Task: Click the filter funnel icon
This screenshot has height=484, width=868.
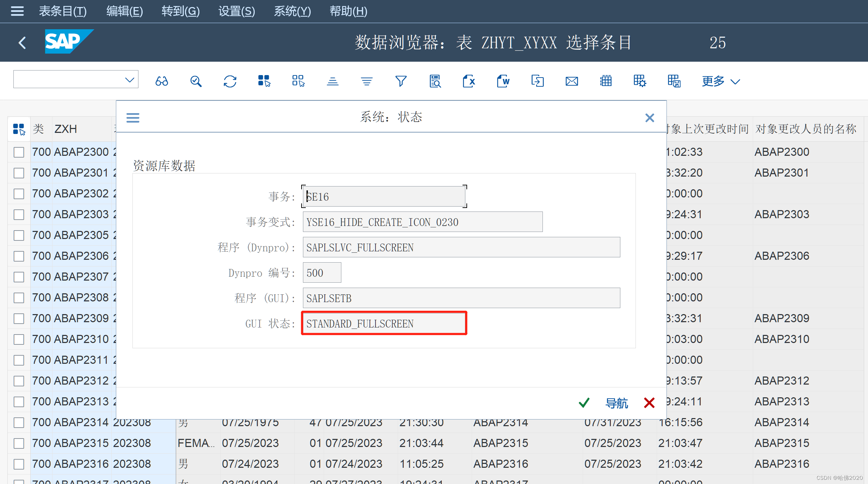Action: pyautogui.click(x=401, y=81)
